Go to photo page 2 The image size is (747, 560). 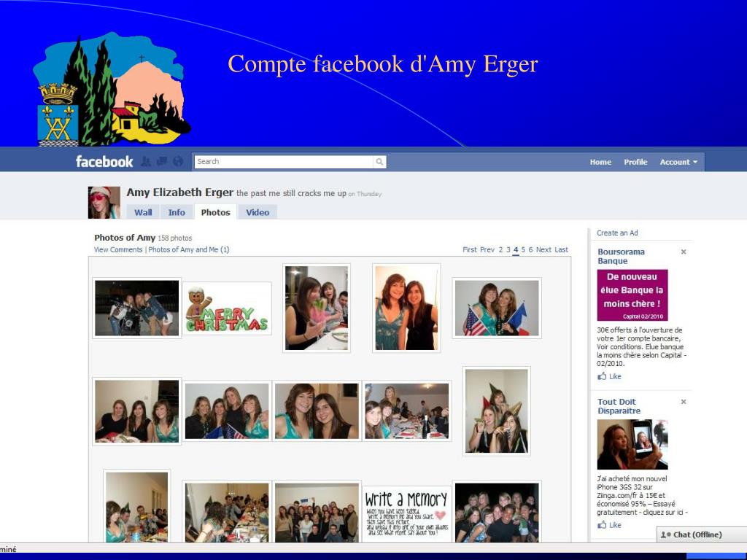pyautogui.click(x=500, y=249)
